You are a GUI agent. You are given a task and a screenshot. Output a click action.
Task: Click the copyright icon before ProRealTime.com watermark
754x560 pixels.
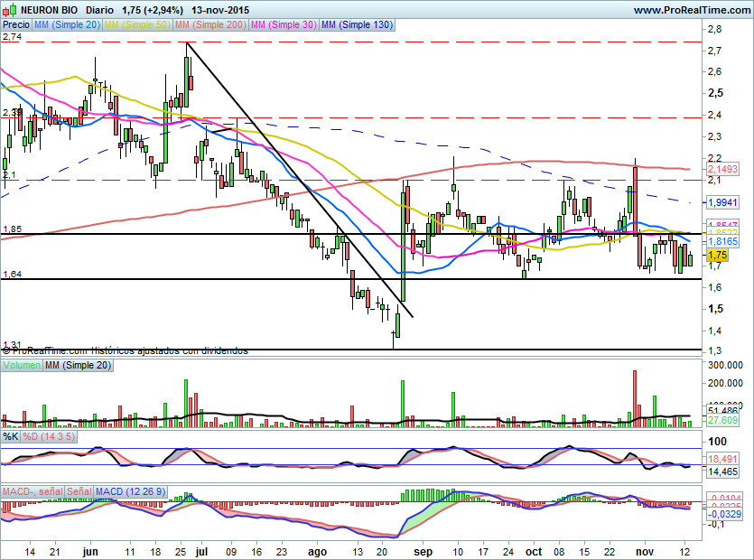(6, 350)
